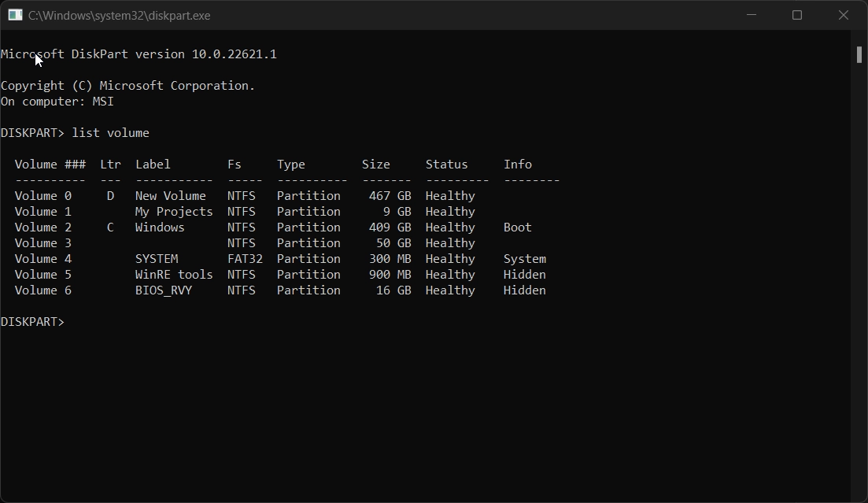Click 'Volume 3' in the volume list

pyautogui.click(x=43, y=243)
